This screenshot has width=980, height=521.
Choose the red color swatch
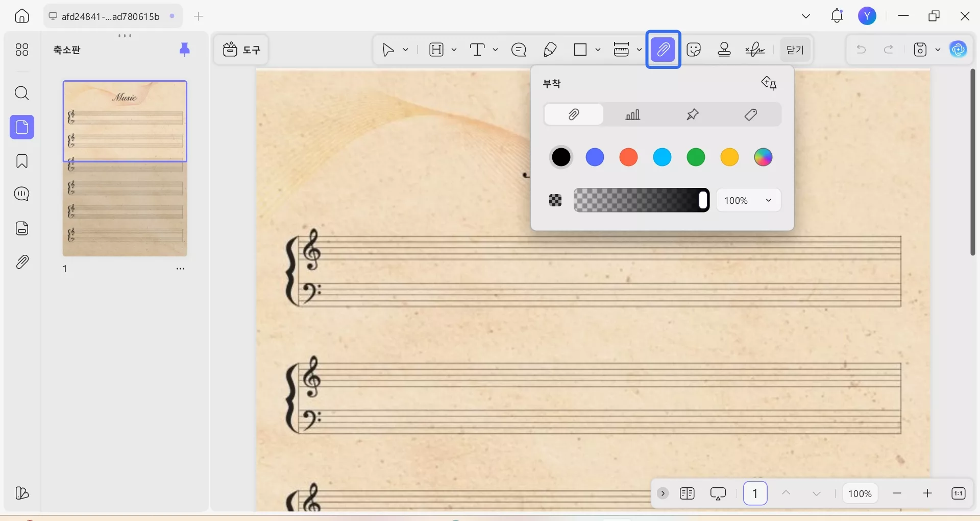pyautogui.click(x=628, y=157)
